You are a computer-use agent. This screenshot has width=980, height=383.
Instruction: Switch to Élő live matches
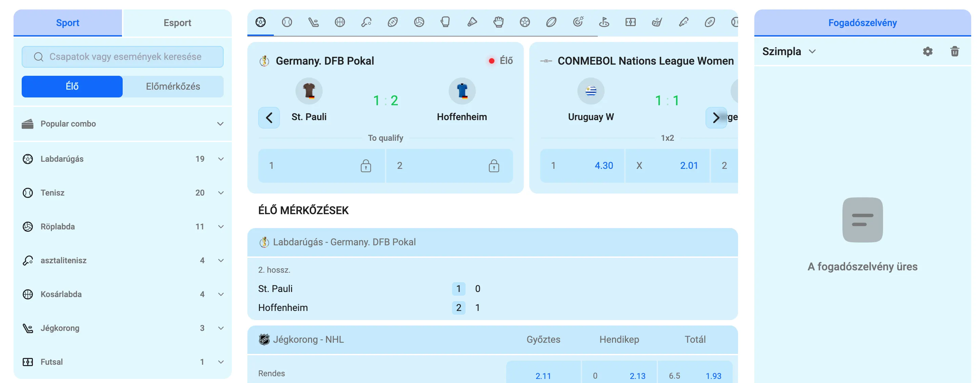[x=72, y=86]
